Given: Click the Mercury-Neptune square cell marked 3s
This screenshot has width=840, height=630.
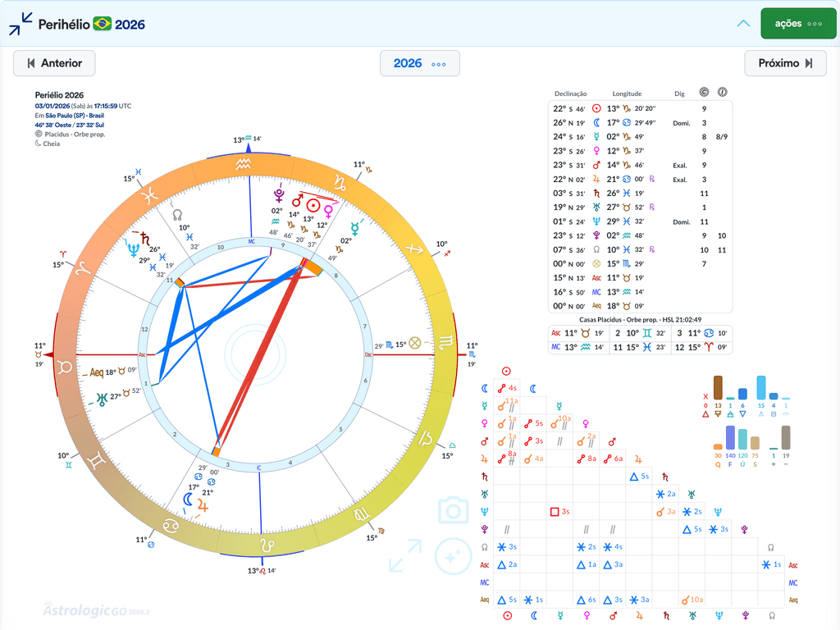Looking at the screenshot, I should point(559,512).
